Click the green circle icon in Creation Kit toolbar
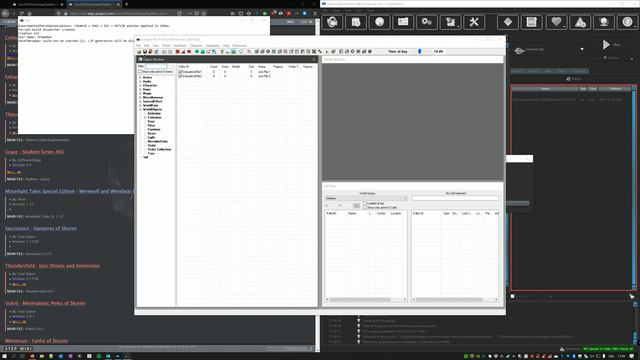640x360 pixels. [x=197, y=51]
